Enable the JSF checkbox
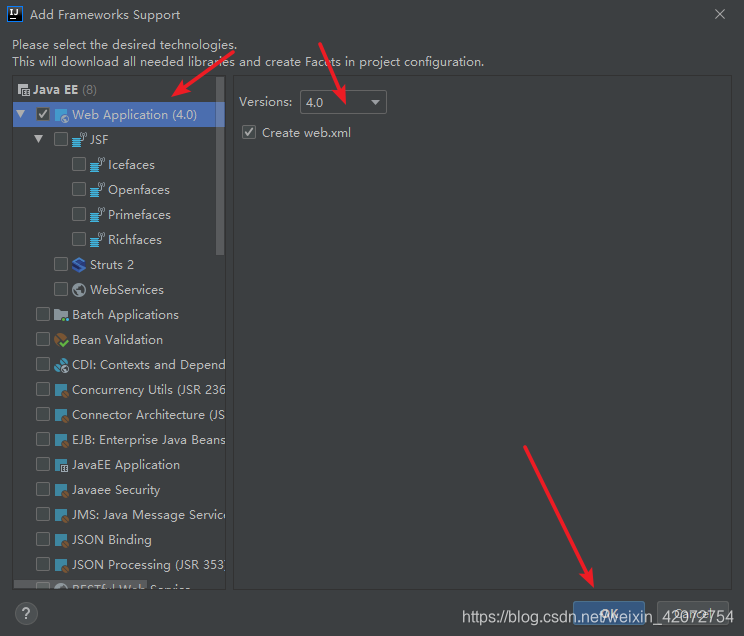Image resolution: width=744 pixels, height=636 pixels. pyautogui.click(x=61, y=139)
